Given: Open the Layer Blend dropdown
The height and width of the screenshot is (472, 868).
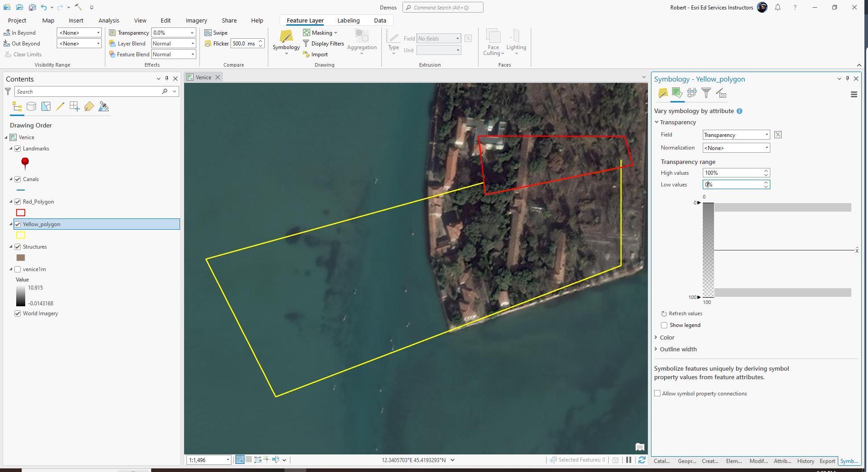Looking at the screenshot, I should 192,43.
